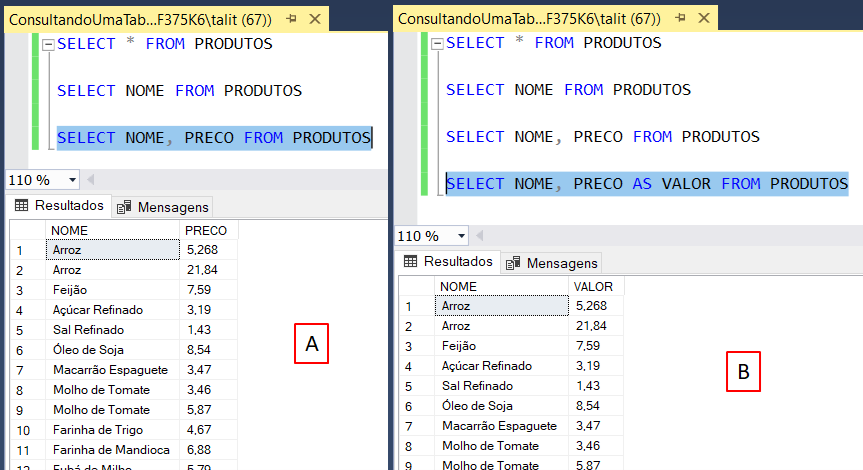The image size is (863, 470).
Task: Place cursor in SELECT NOME, PRECO line, right editor
Action: pyautogui.click(x=603, y=137)
